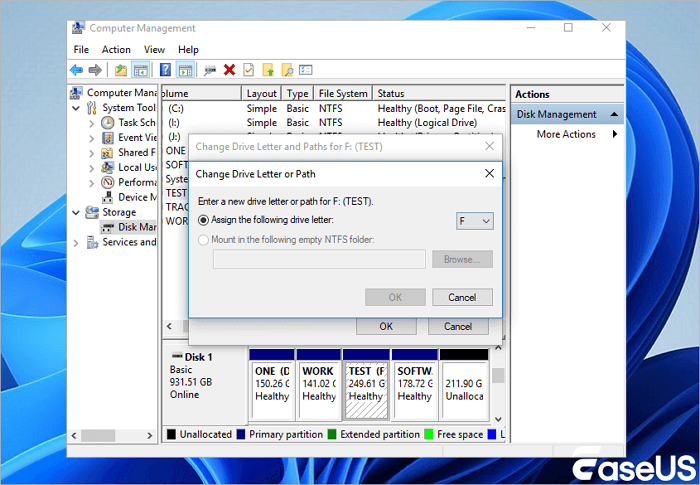This screenshot has width=700, height=485.
Task: Expand Services and Applications tree node
Action: coord(76,243)
